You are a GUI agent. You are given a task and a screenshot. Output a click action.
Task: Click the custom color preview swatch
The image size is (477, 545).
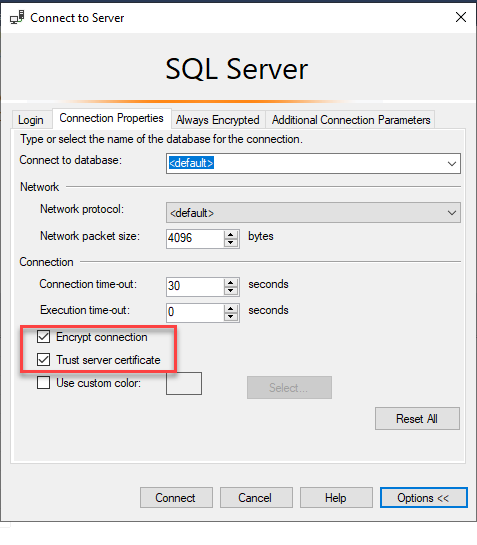(x=184, y=383)
